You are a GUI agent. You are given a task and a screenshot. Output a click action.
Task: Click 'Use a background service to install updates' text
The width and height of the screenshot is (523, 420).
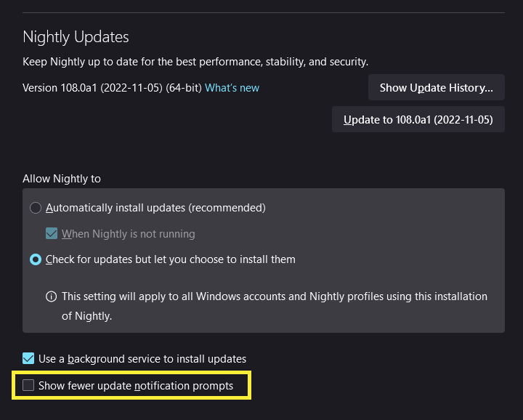coord(142,359)
